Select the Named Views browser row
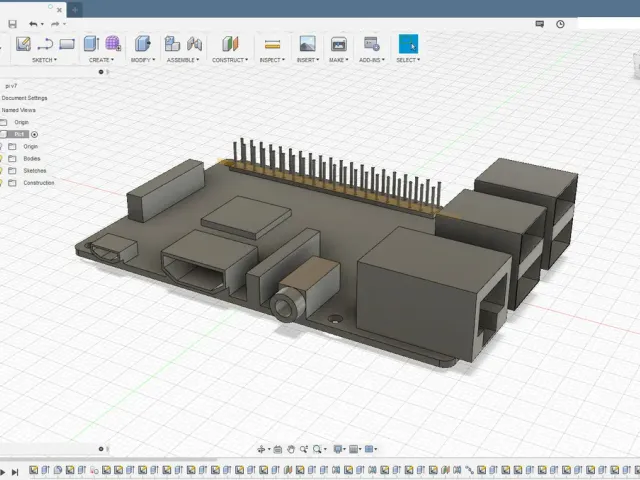The width and height of the screenshot is (640, 480). click(x=19, y=110)
